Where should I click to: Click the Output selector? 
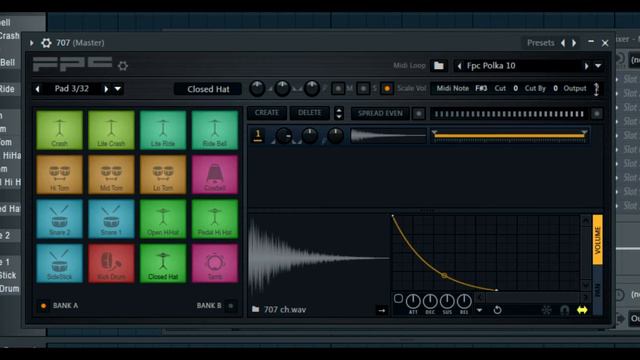(596, 89)
